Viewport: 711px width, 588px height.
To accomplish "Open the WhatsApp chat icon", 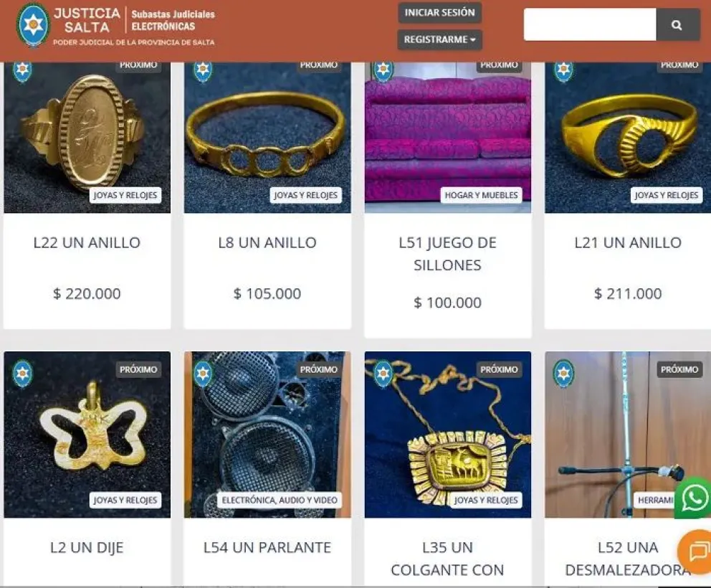I will point(695,498).
